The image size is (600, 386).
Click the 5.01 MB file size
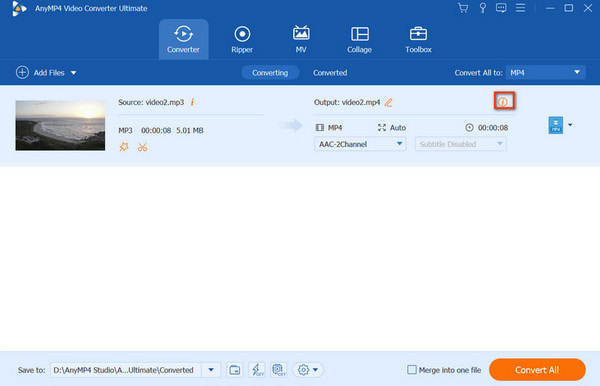click(x=190, y=130)
